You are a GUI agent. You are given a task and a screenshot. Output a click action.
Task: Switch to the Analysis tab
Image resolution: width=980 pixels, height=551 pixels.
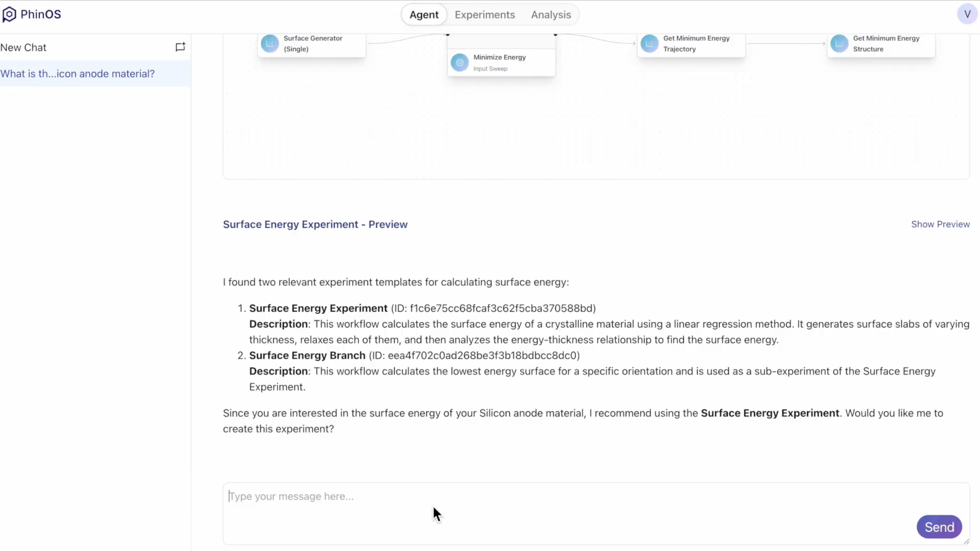coord(551,15)
